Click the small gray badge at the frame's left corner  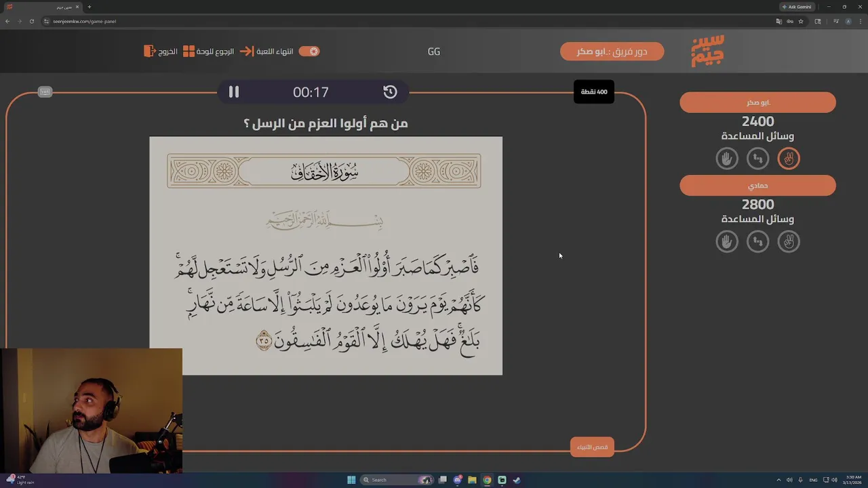coord(45,91)
